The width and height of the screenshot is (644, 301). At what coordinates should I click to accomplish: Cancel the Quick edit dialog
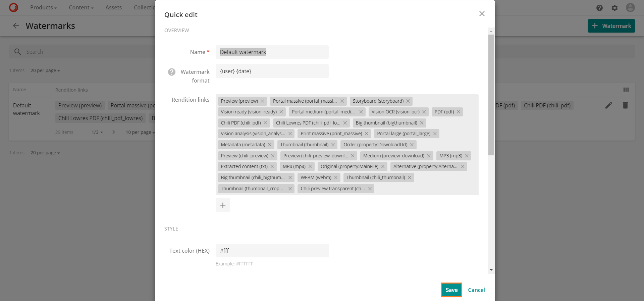(x=476, y=290)
